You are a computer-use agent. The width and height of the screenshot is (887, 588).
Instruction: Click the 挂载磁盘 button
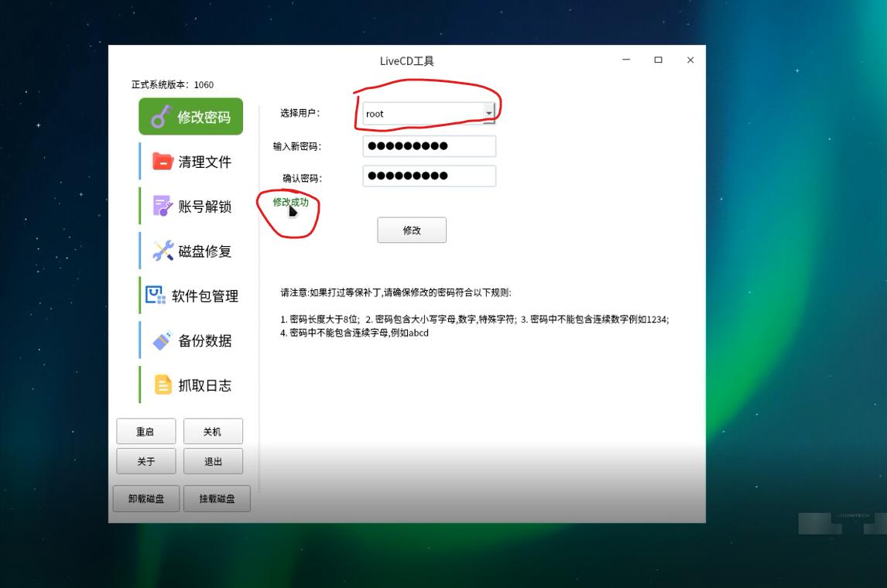(x=217, y=498)
